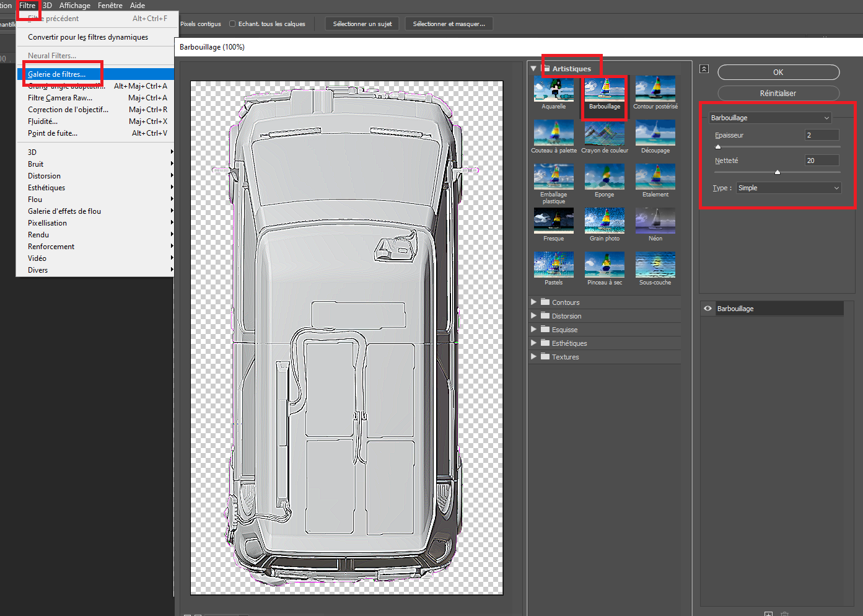The image size is (863, 616).
Task: Expand the Contours filter folder
Action: click(x=533, y=302)
